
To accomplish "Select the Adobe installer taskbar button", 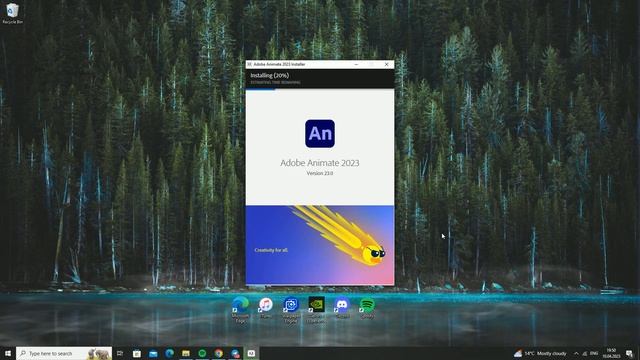I will (x=251, y=353).
